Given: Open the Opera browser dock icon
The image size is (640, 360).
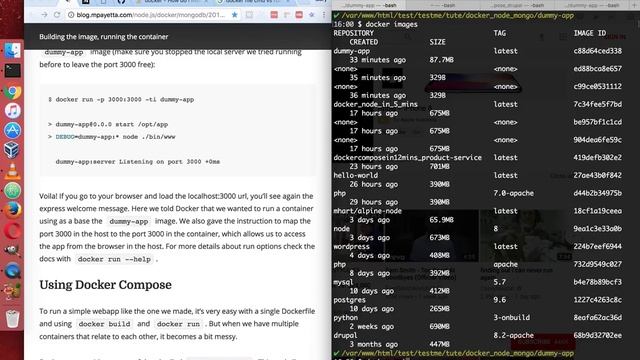Looking at the screenshot, I should tap(12, 231).
